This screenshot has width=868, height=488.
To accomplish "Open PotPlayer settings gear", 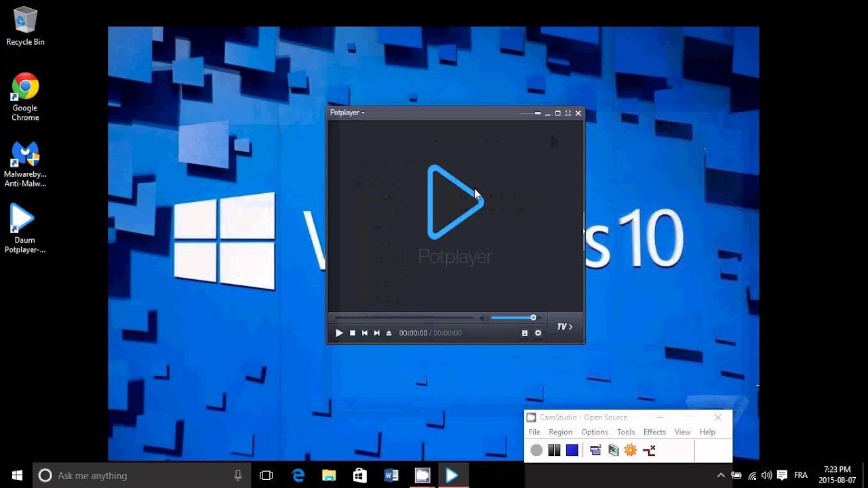I will 538,333.
